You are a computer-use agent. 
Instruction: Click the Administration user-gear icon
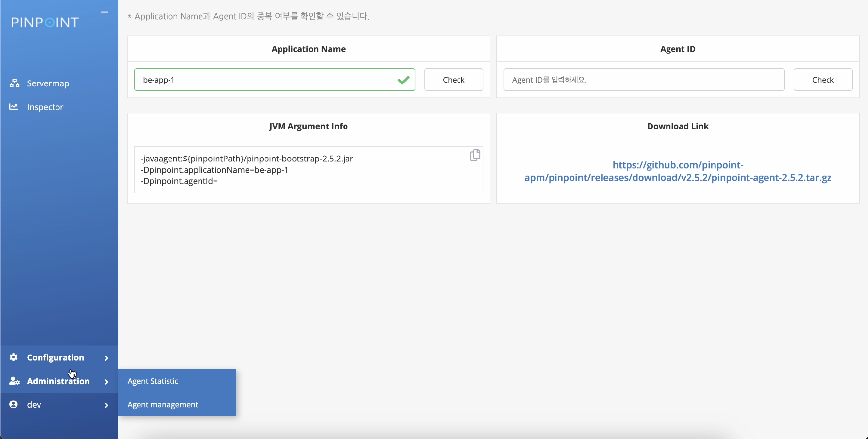(14, 381)
